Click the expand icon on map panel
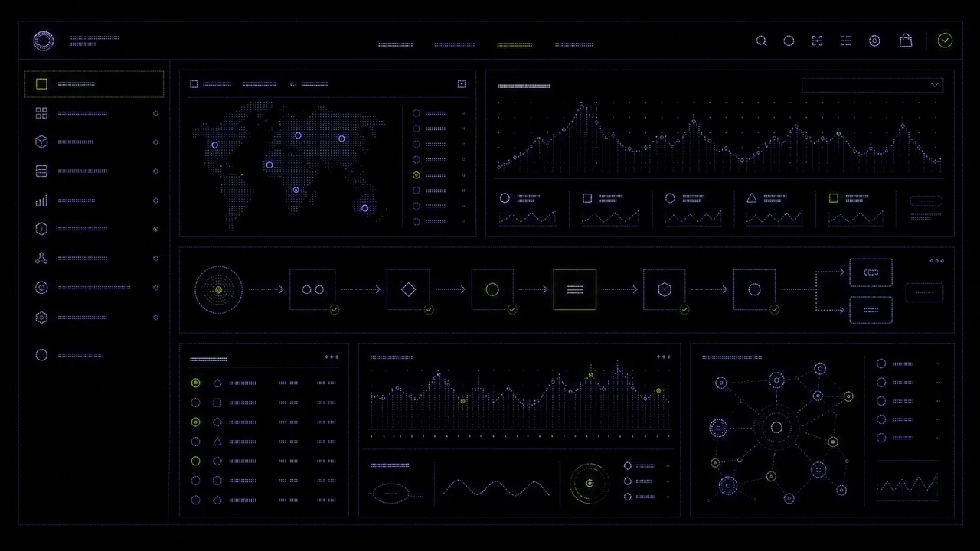 [461, 84]
